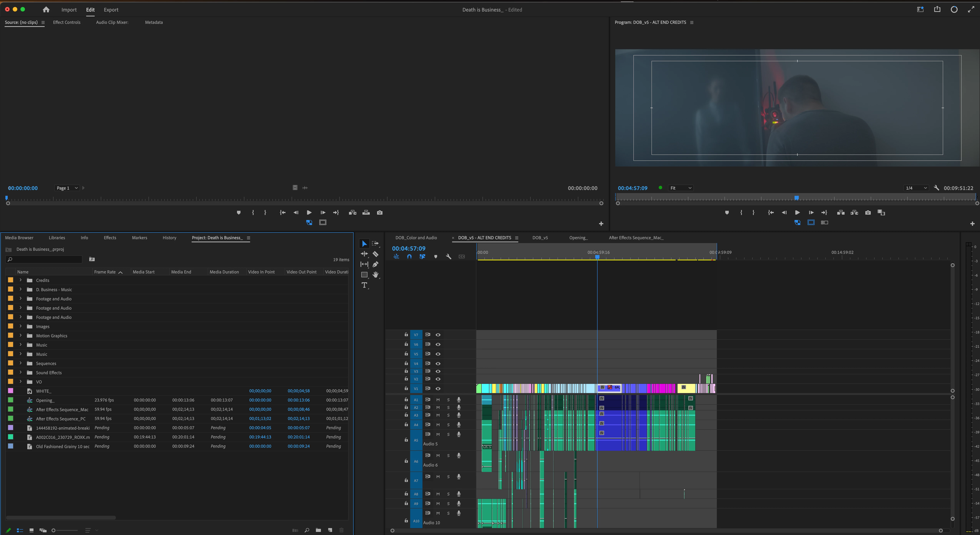This screenshot has width=980, height=535.
Task: Toggle Snap in Timeline magnet icon
Action: pyautogui.click(x=409, y=257)
